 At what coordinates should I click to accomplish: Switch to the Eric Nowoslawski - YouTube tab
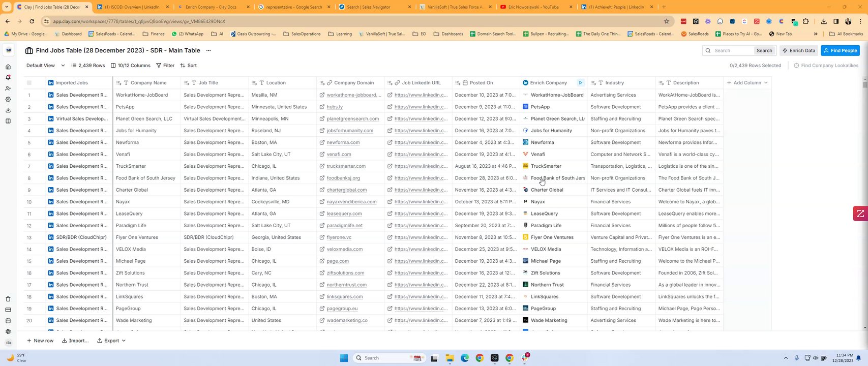point(535,7)
